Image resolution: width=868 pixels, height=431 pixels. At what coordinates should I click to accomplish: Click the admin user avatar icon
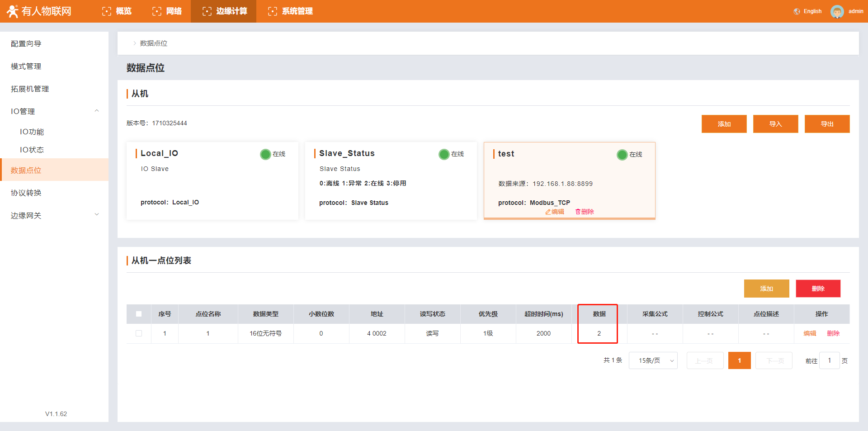click(x=837, y=11)
